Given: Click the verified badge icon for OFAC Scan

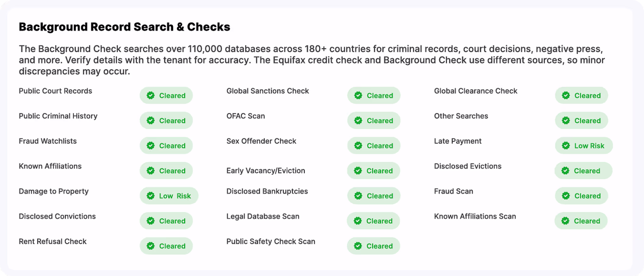Looking at the screenshot, I should (x=358, y=121).
